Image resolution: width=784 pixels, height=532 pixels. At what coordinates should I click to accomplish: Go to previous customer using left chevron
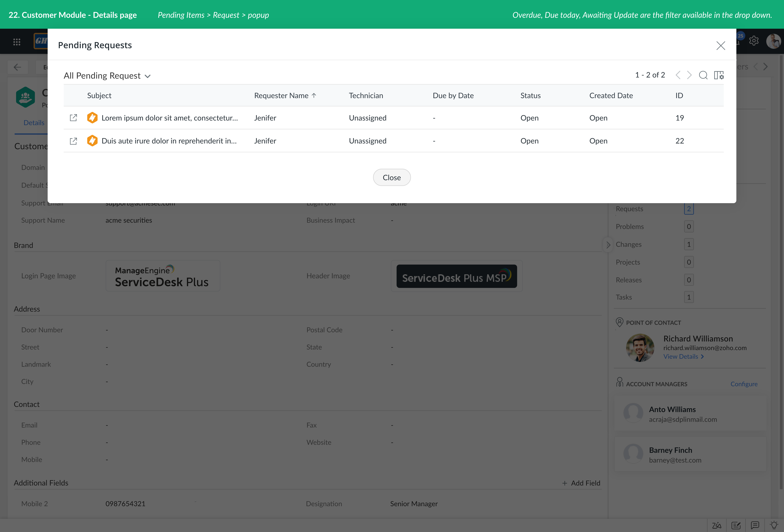(756, 67)
